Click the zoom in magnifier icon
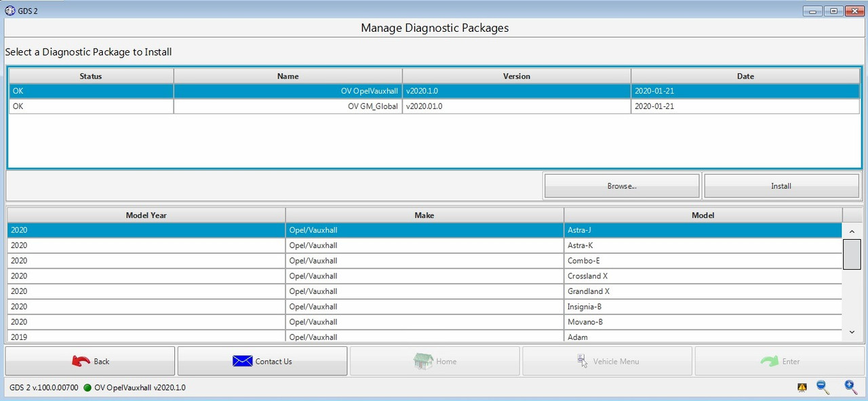This screenshot has height=401, width=868. coord(851,387)
